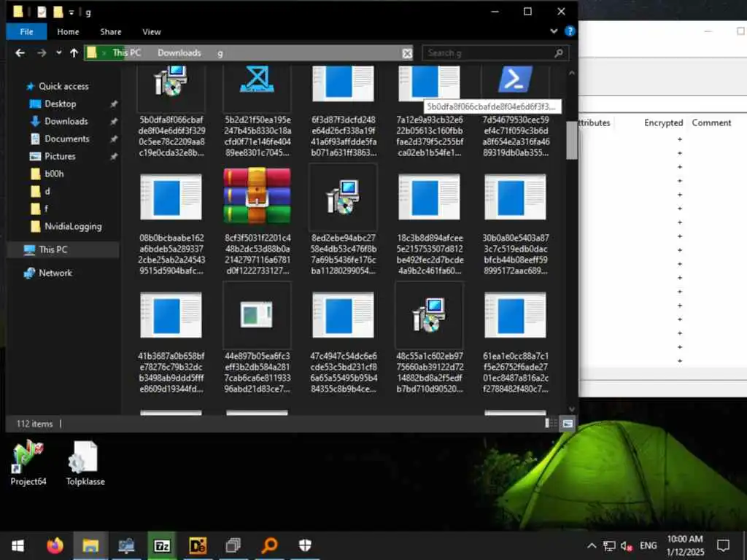Click the Explorer scroll down arrow
The width and height of the screenshot is (747, 560).
(x=572, y=409)
